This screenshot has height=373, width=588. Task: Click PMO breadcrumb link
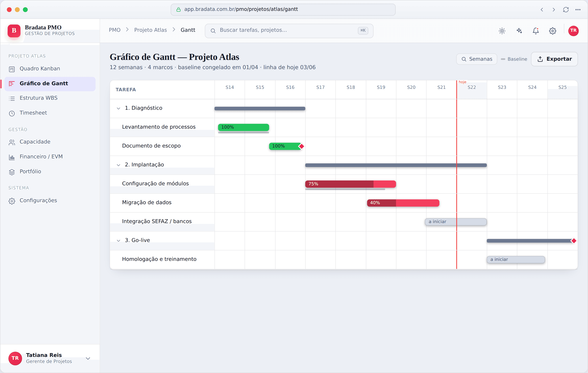click(114, 30)
